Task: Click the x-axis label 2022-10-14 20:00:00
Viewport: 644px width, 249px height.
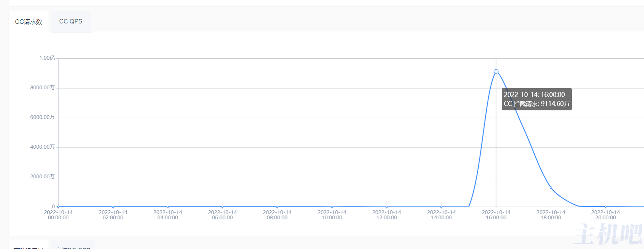Action: [x=605, y=215]
